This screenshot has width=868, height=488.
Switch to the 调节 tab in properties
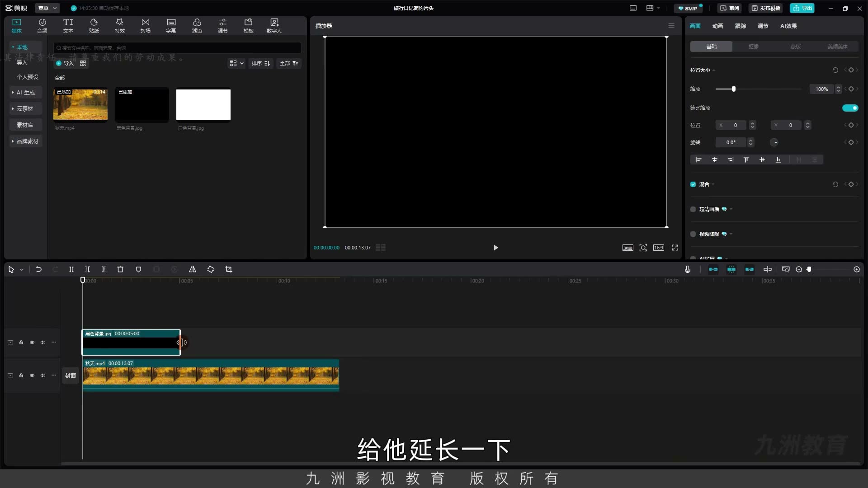click(763, 26)
